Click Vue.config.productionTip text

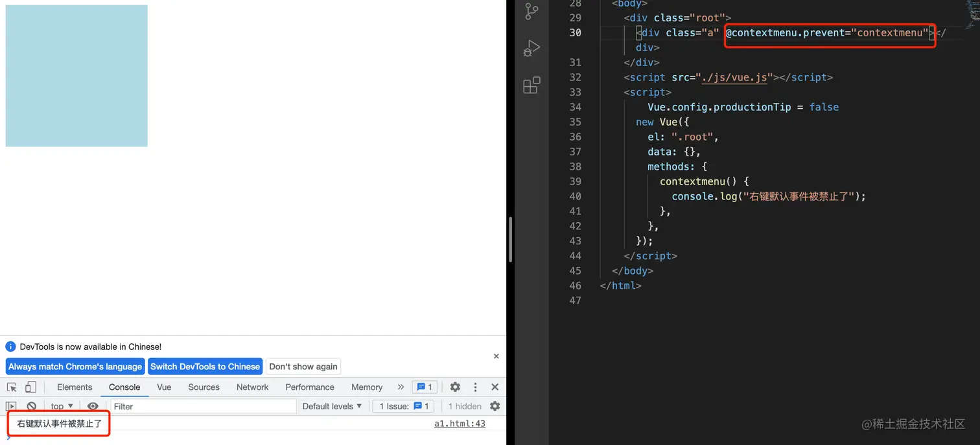coord(719,107)
